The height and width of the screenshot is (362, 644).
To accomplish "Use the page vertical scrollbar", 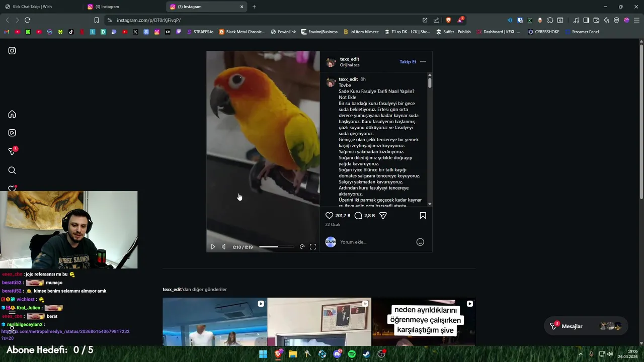I will [641, 121].
